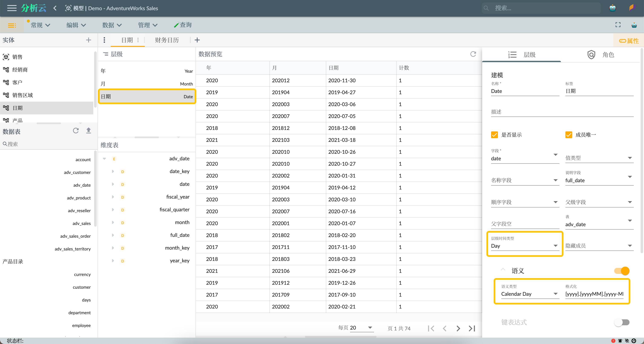
Task: Select the 客户 entity
Action: click(x=17, y=82)
